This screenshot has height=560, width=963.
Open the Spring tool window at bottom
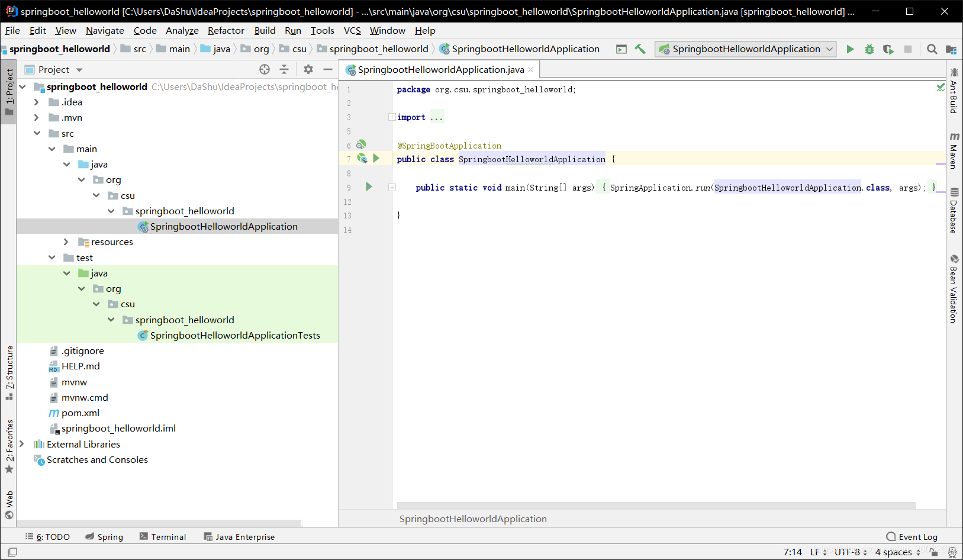point(104,537)
